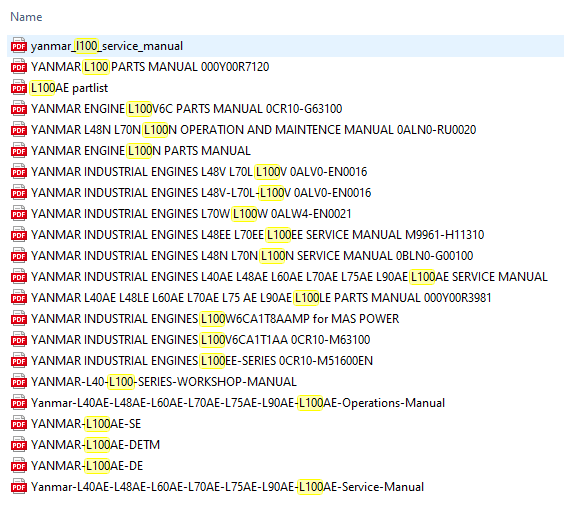The height and width of the screenshot is (530, 564).
Task: Click PDF icon of YANMAR-L100AE-DE
Action: coord(19,466)
